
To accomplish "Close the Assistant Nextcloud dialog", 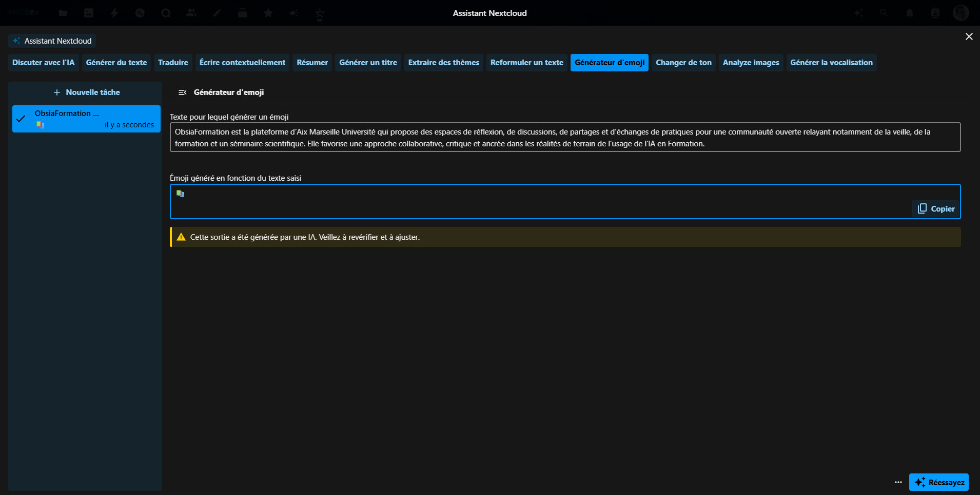I will pyautogui.click(x=969, y=36).
